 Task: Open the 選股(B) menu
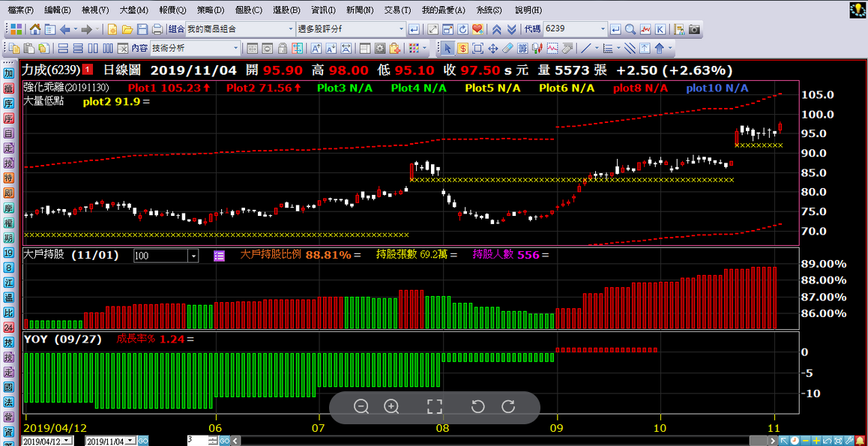[287, 10]
